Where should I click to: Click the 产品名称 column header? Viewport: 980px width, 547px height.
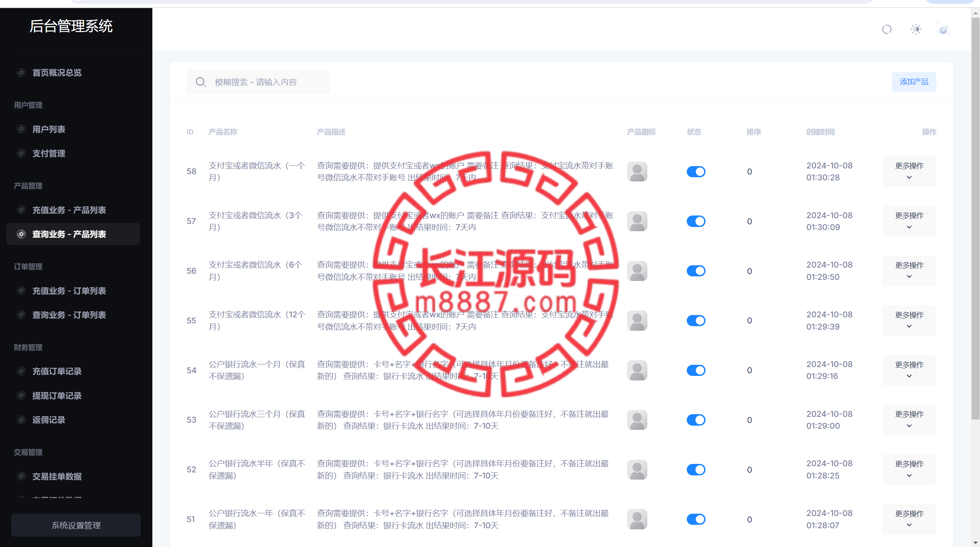pyautogui.click(x=223, y=132)
